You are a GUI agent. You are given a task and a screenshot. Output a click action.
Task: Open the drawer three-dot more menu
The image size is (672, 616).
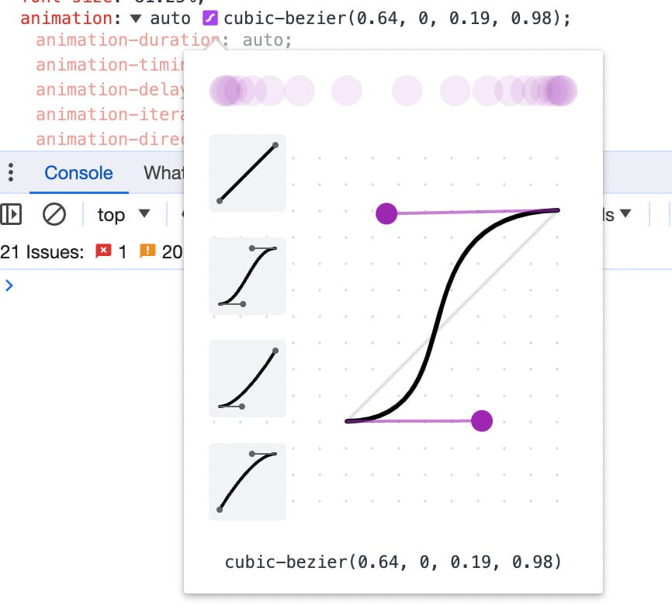11,172
